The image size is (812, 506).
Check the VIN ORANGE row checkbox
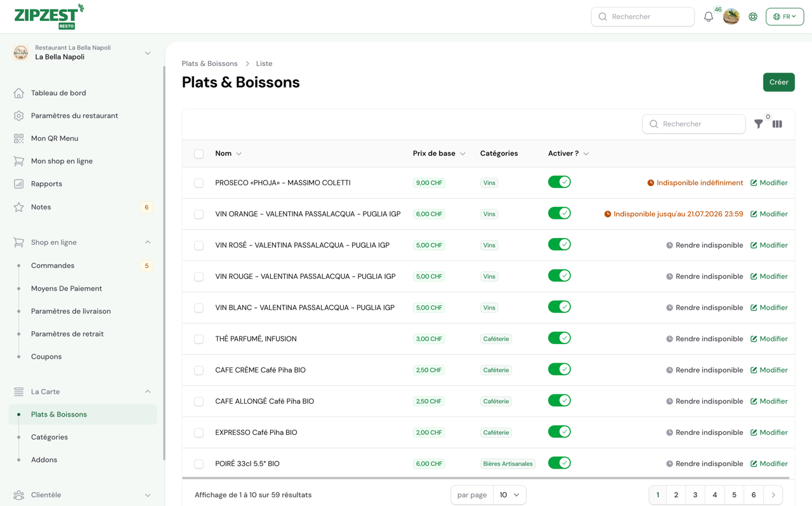pyautogui.click(x=199, y=214)
